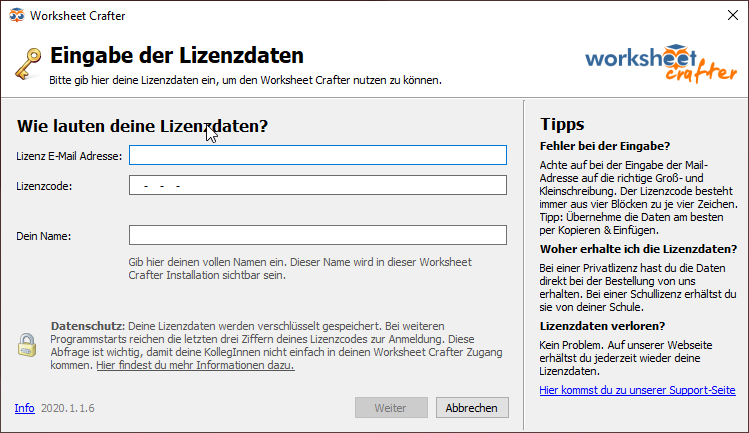The height and width of the screenshot is (433, 749).
Task: Click the 'Tipps' heading
Action: (562, 125)
